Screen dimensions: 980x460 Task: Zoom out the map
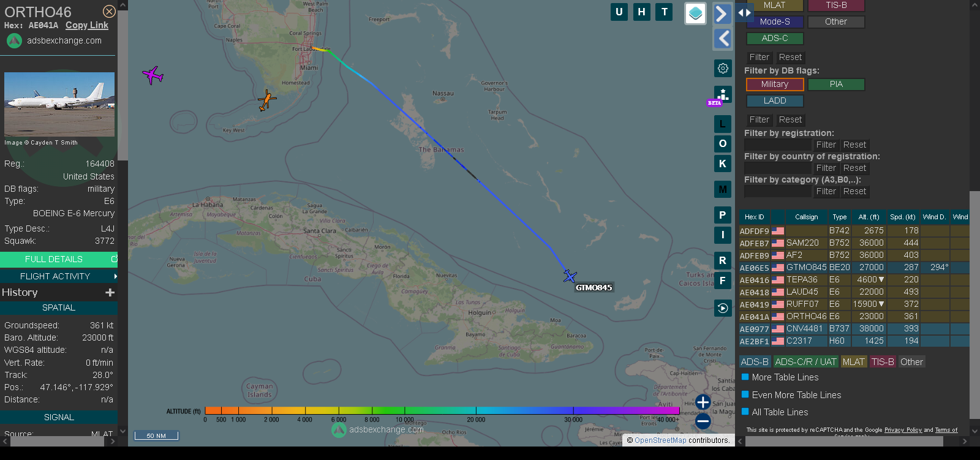click(703, 421)
